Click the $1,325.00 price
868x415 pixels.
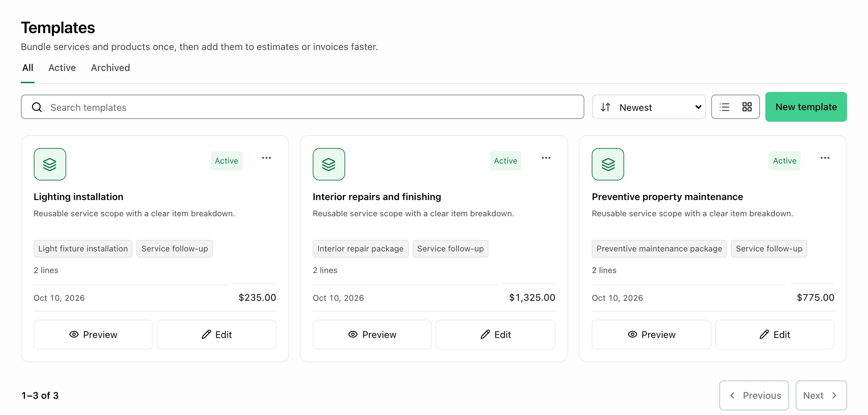(532, 298)
